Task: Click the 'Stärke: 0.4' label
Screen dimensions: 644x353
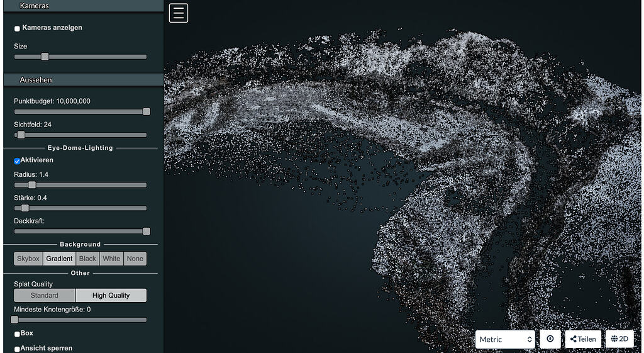Action: point(30,198)
